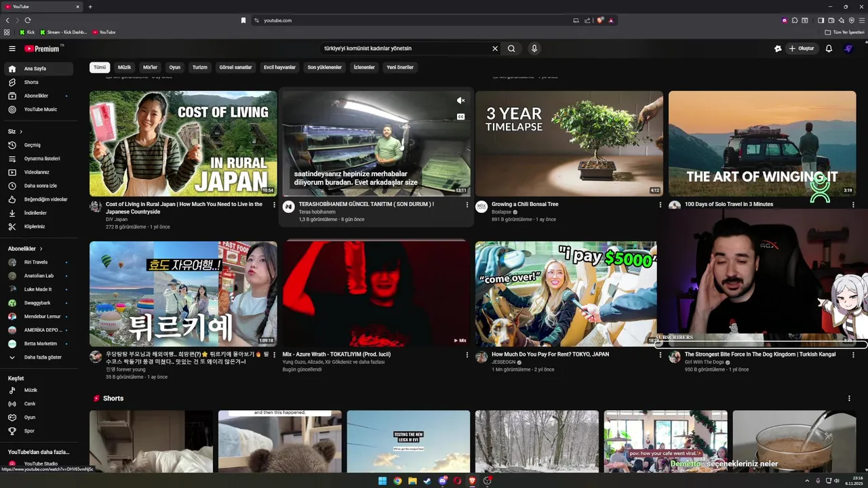This screenshot has height=488, width=868.
Task: Open Riri Travels subscription channel
Action: [x=38, y=262]
